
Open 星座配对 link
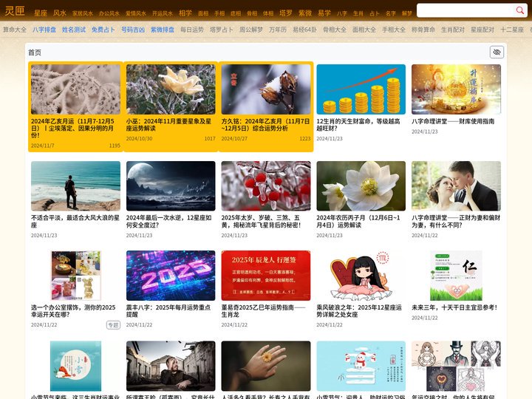[482, 30]
